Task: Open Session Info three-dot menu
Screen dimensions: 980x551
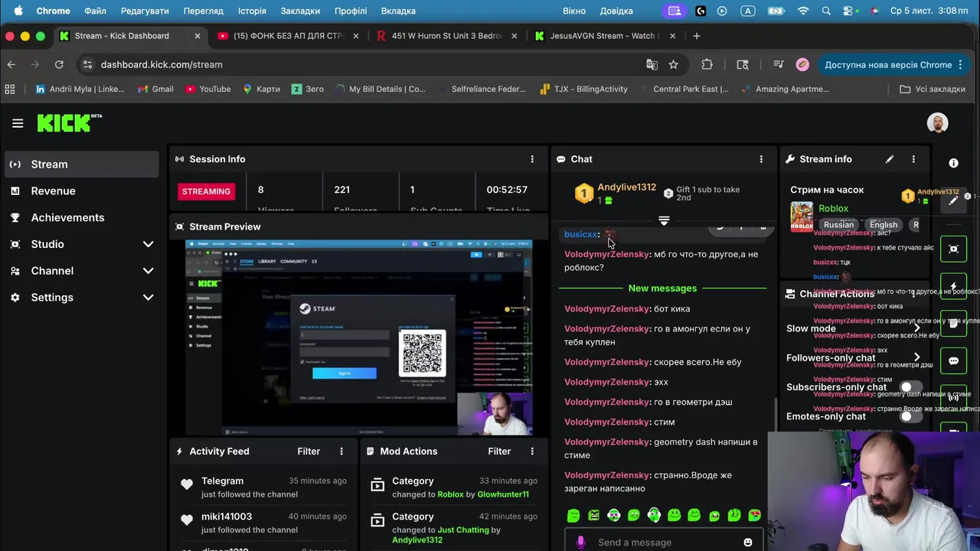Action: tap(532, 159)
